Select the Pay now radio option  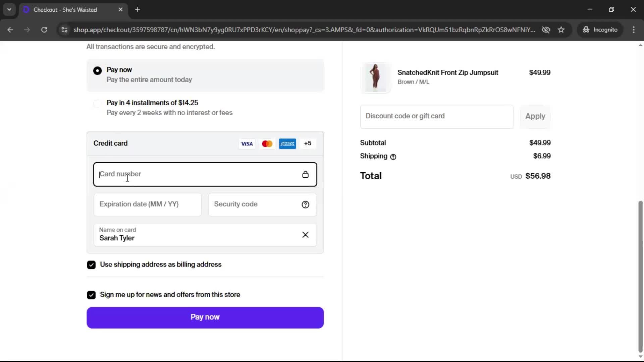click(x=97, y=71)
